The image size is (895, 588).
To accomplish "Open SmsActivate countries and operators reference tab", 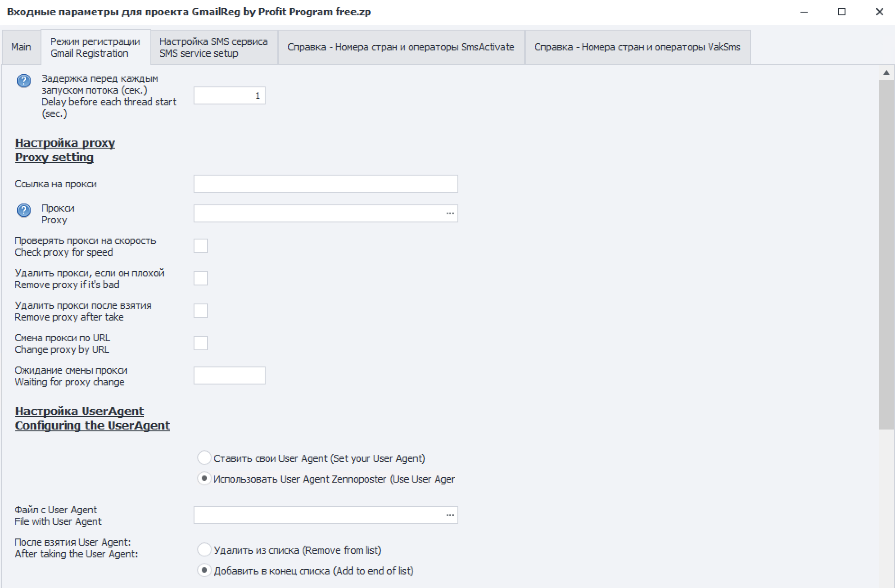I will point(401,47).
